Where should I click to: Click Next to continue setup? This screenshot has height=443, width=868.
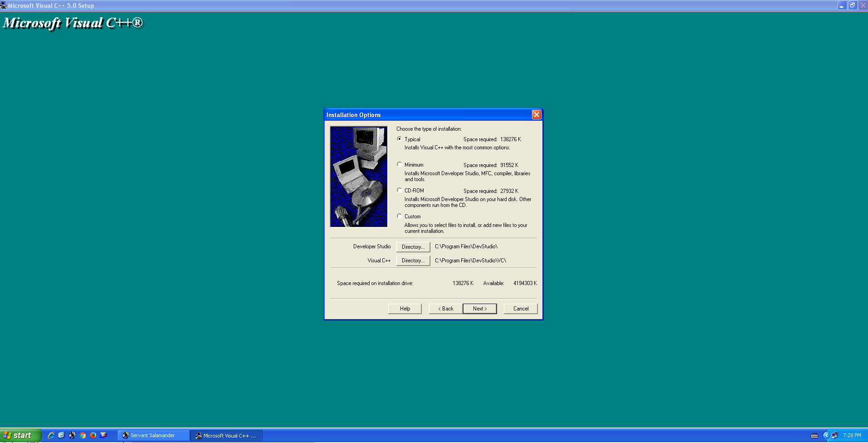(479, 309)
